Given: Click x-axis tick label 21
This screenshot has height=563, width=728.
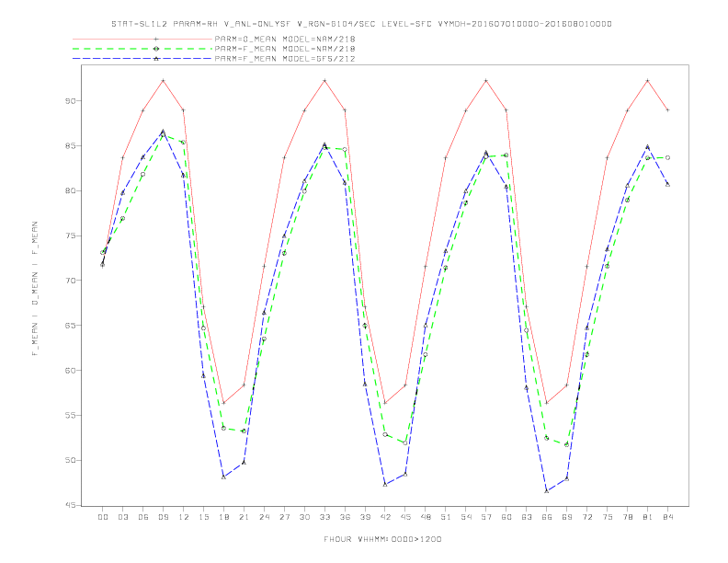Looking at the screenshot, I should coord(244,517).
